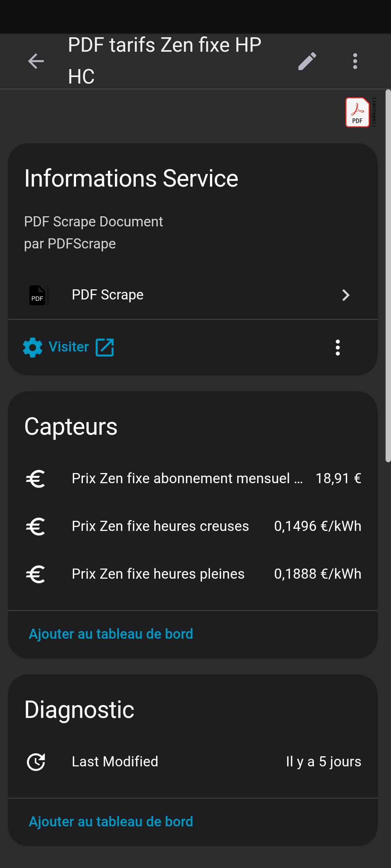Add Capteurs to dashboard via Ajouter link

[x=111, y=634]
